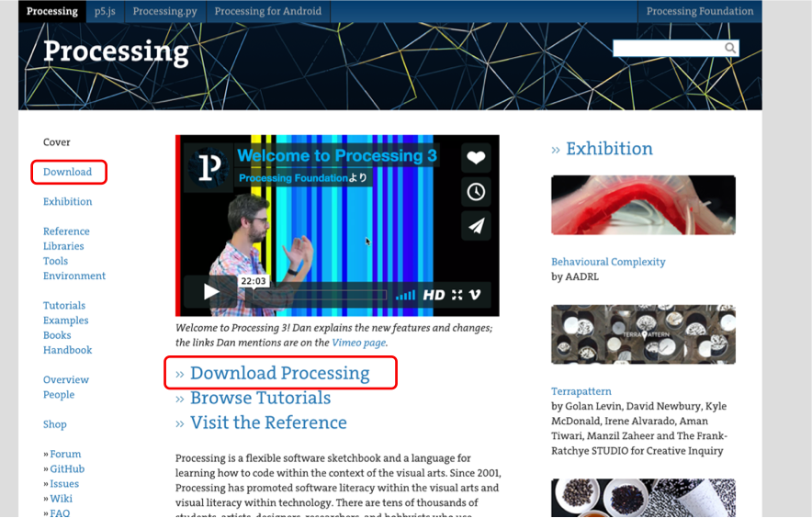Click Download Processing heading link
This screenshot has height=518, width=812.
(x=279, y=373)
